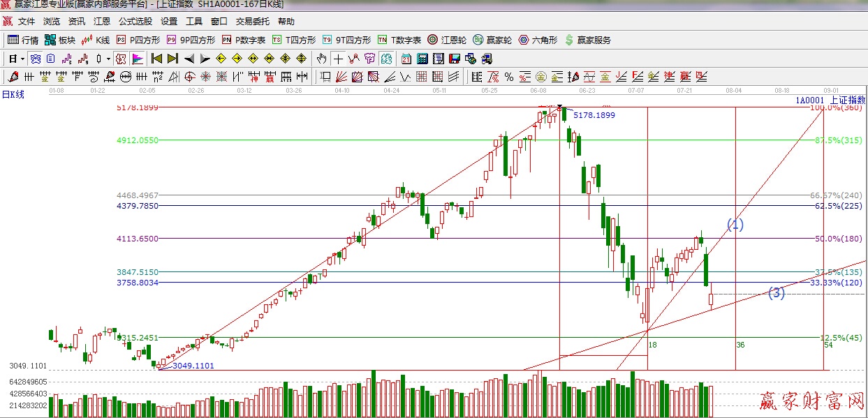Click the red floppy disk save icon
Image resolution: width=868 pixels, height=418 pixels.
(x=454, y=59)
